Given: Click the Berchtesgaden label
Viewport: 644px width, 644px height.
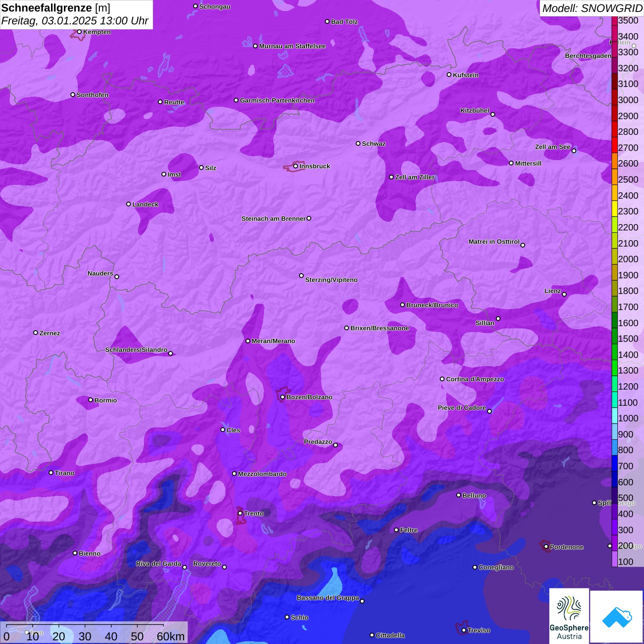Looking at the screenshot, I should 588,56.
